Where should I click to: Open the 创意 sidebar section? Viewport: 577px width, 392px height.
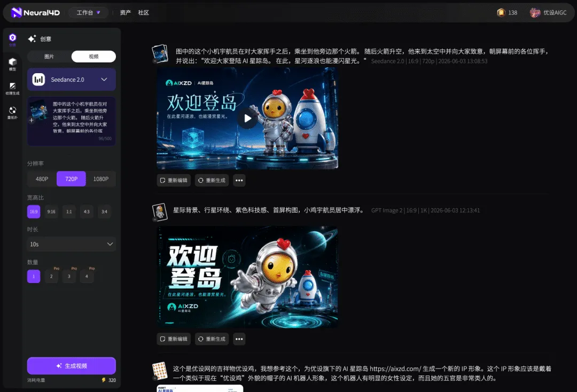12,40
